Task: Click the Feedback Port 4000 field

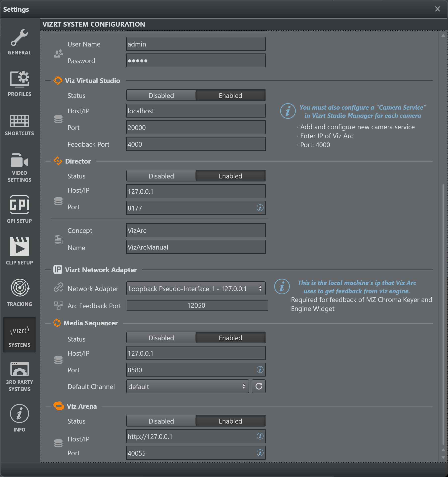Action: coord(196,144)
